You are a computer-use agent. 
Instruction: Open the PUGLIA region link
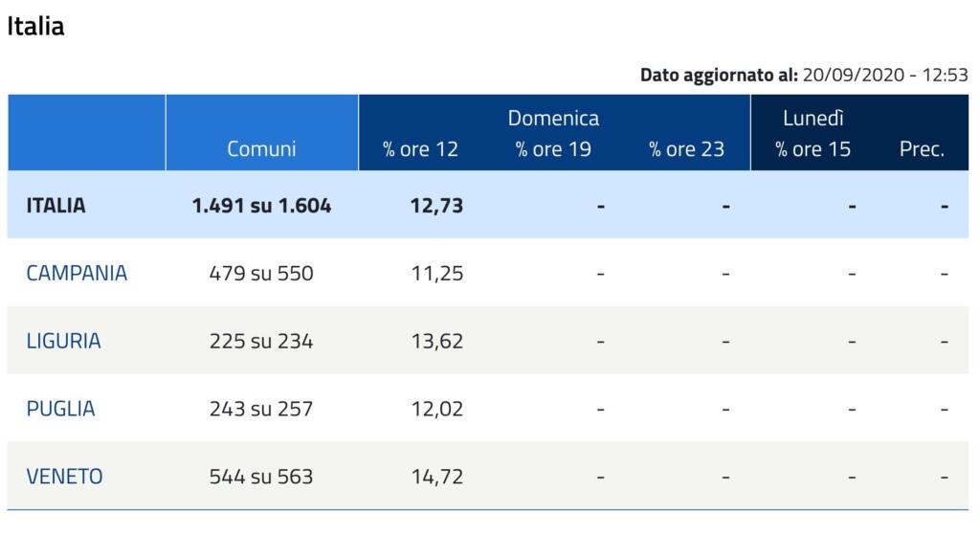(x=60, y=409)
